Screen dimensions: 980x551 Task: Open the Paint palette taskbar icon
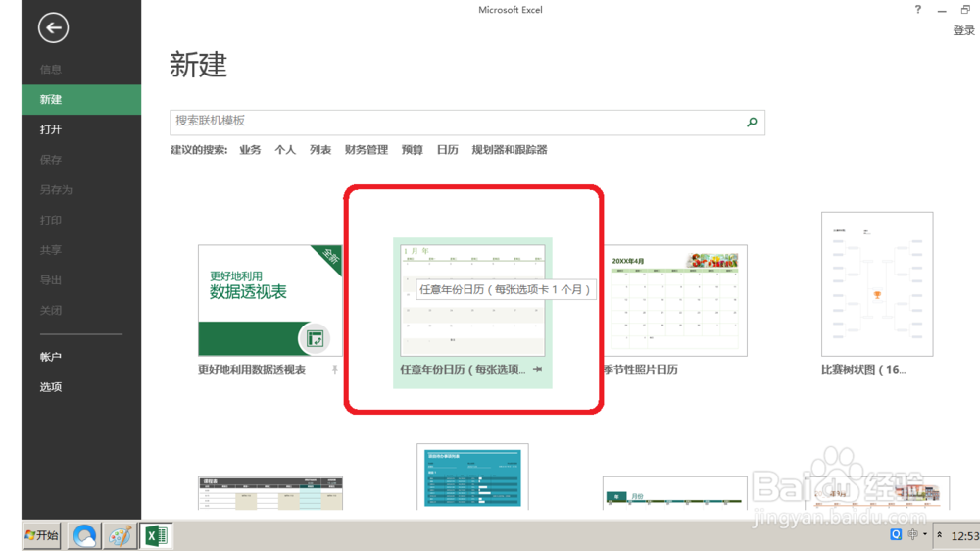click(120, 535)
